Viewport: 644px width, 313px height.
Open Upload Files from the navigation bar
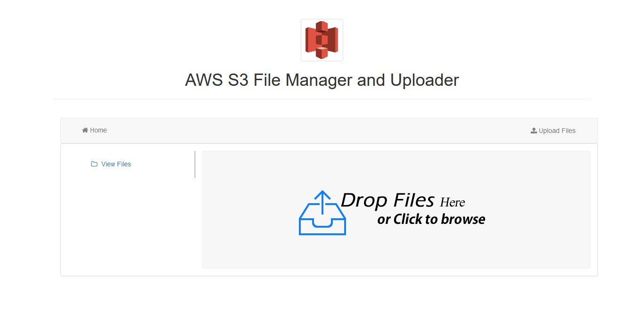pos(557,131)
